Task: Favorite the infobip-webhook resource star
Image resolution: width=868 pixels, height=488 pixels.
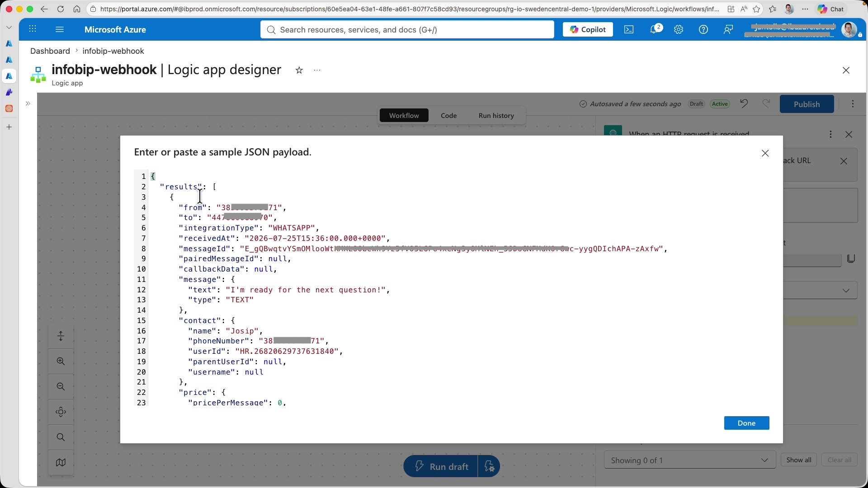Action: (x=299, y=70)
